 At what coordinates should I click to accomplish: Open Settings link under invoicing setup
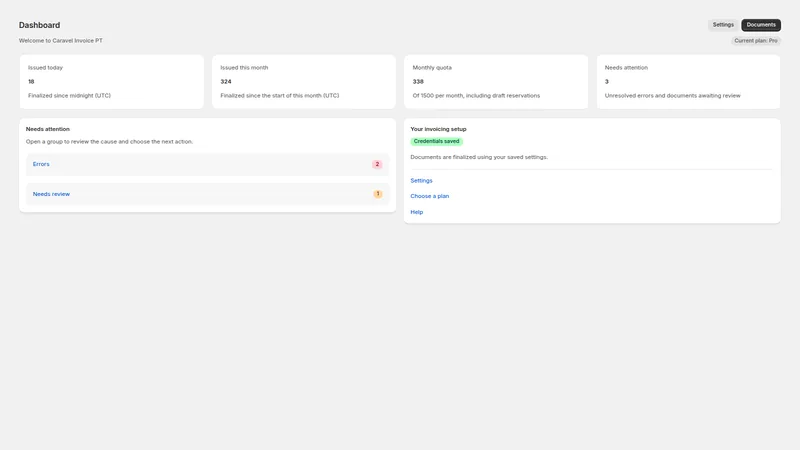[421, 181]
